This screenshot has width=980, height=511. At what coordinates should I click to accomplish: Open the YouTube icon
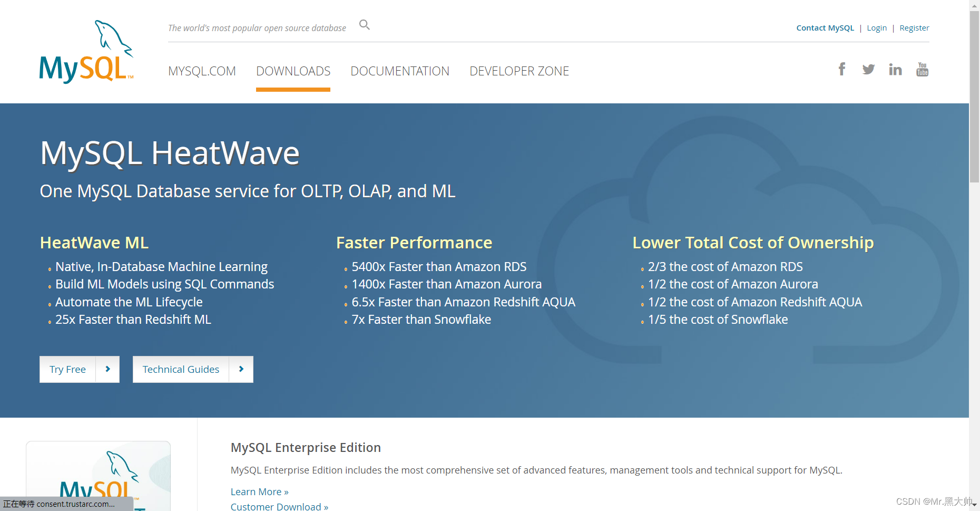(x=922, y=69)
